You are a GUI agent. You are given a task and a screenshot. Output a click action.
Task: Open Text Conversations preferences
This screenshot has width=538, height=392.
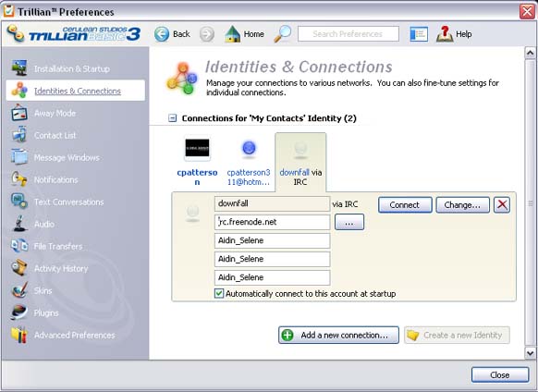tap(68, 202)
